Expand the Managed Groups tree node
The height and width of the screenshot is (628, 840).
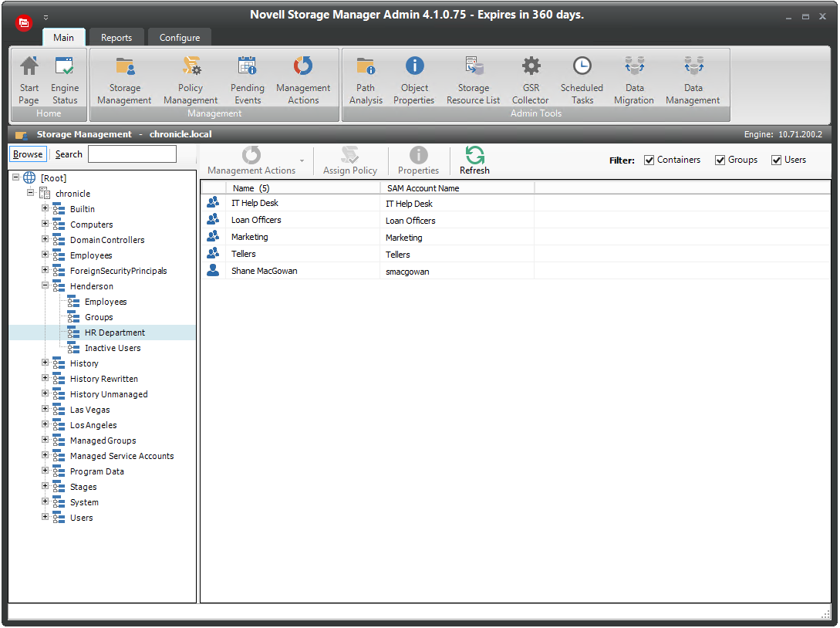point(46,441)
